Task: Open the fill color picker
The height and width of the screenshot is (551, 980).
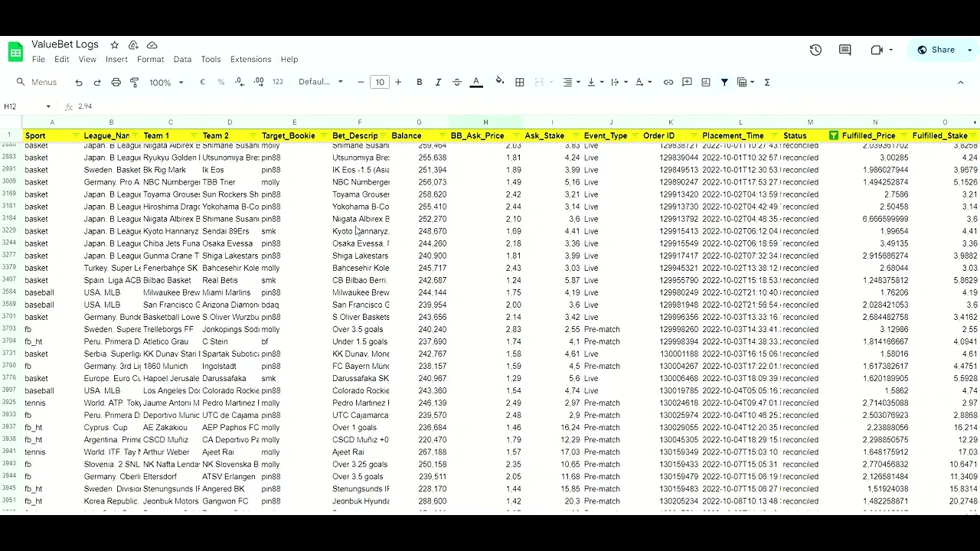Action: 500,82
